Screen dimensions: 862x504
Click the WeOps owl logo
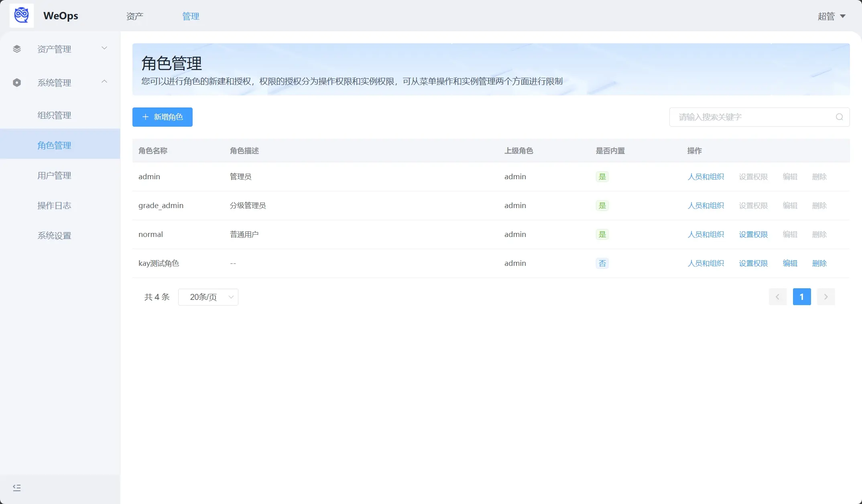click(22, 16)
